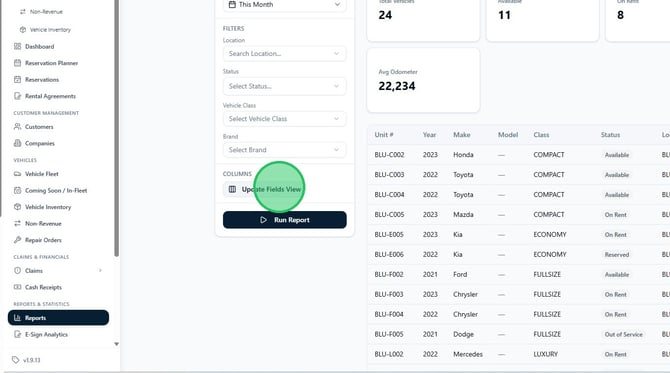Click the Reservations calendar icon
The image size is (670, 373).
coord(18,79)
